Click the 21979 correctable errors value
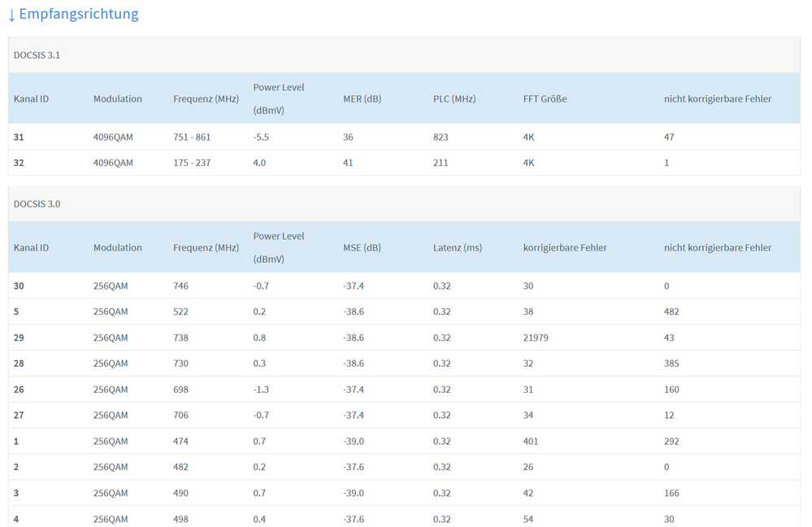Screen dimensions: 812x527 [536, 338]
